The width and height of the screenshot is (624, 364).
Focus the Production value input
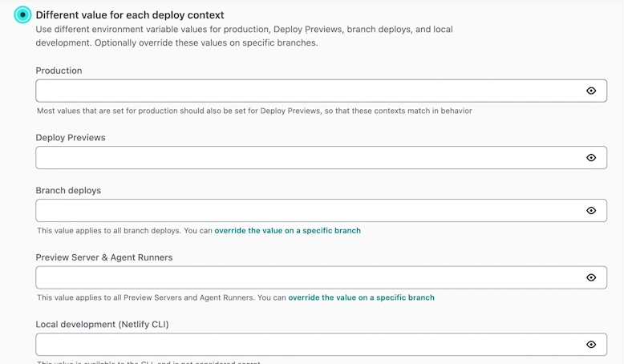point(321,91)
